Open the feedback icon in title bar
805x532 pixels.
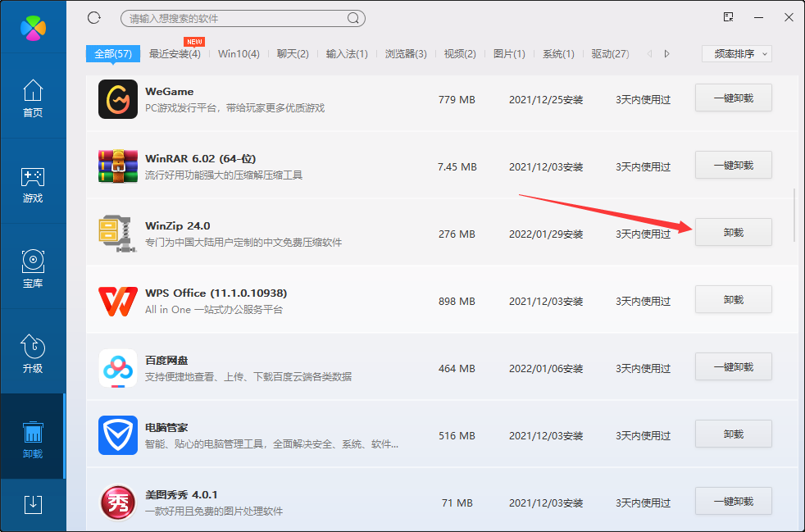point(728,17)
